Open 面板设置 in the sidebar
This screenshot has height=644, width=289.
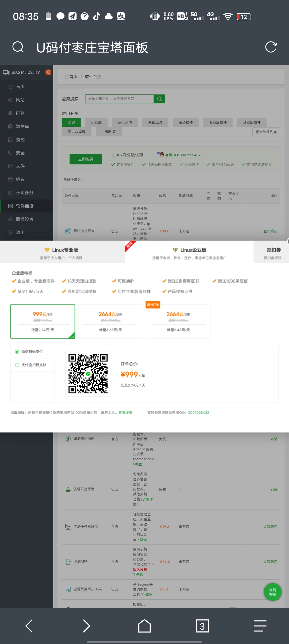click(27, 219)
